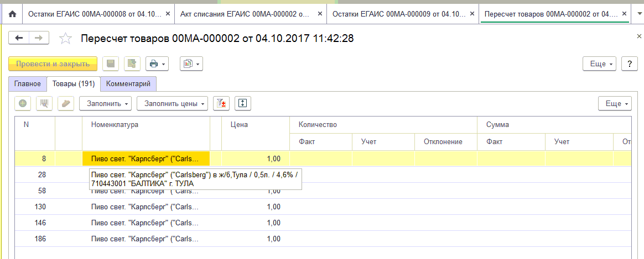Open the list of open tabs arrow

point(638,13)
